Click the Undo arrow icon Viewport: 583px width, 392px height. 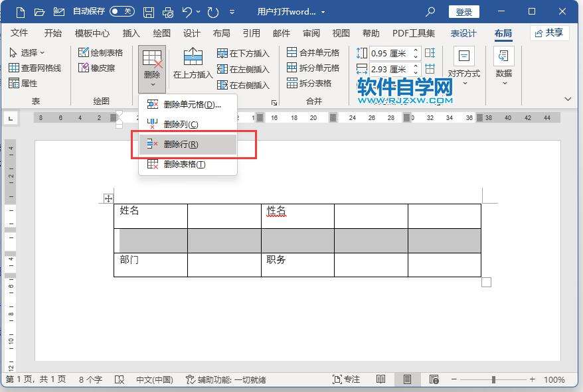187,12
